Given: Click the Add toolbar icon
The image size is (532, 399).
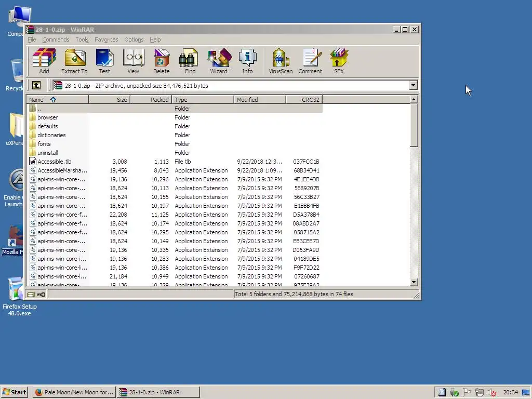Looking at the screenshot, I should pos(44,61).
